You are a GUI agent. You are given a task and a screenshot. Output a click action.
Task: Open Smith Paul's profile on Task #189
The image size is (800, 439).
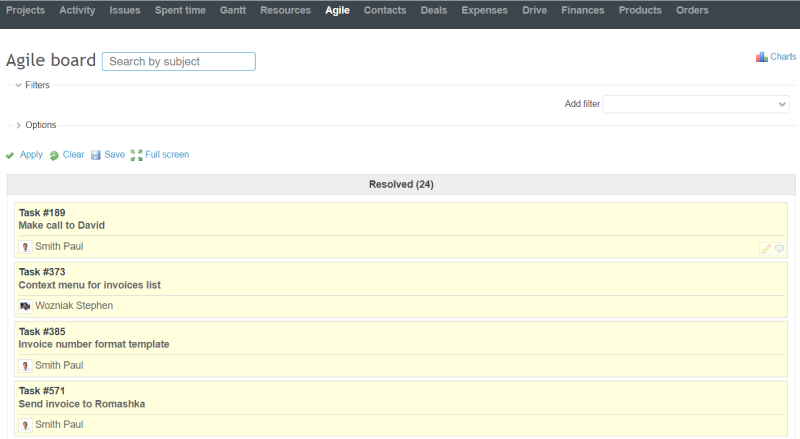pyautogui.click(x=59, y=246)
